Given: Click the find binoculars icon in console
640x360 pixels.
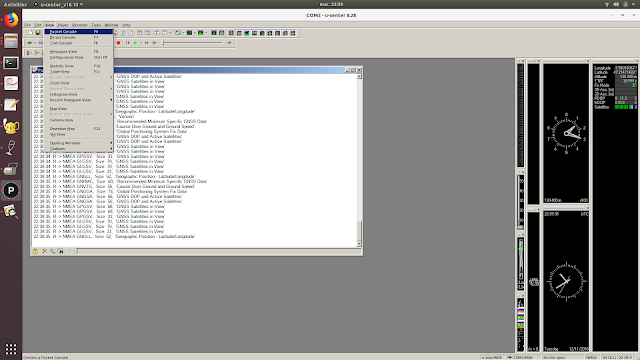Looking at the screenshot, I should point(60,251).
